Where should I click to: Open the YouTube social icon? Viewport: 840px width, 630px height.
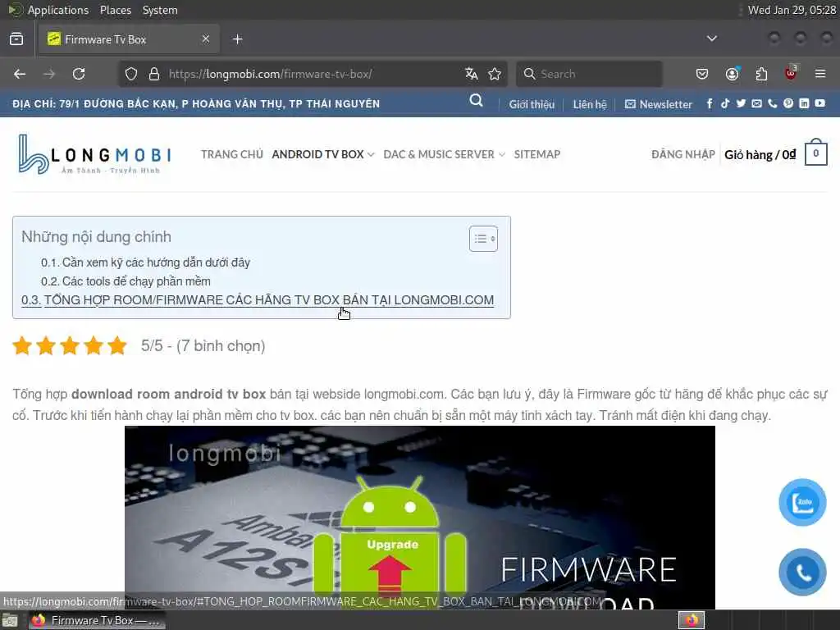[820, 103]
